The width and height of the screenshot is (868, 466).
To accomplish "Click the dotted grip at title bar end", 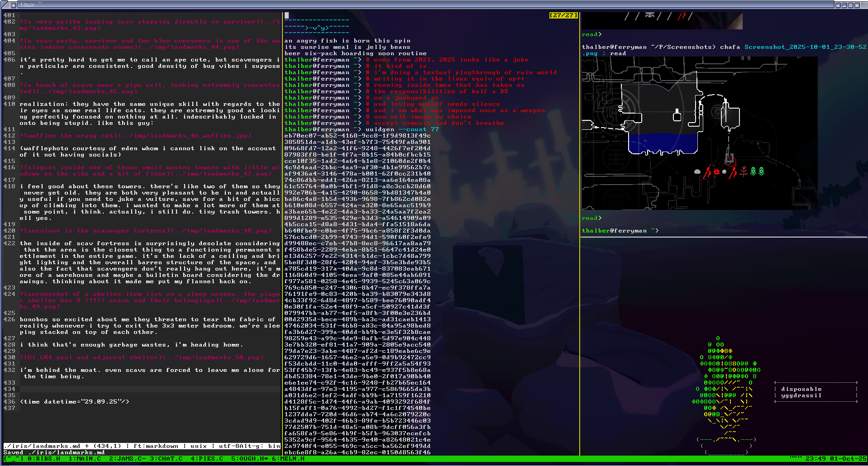I will [863, 5].
